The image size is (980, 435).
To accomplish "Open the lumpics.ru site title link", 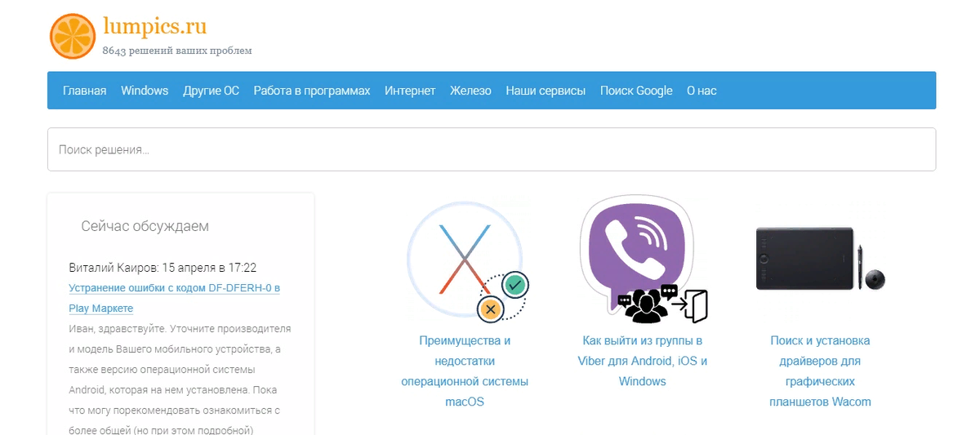I will [154, 25].
